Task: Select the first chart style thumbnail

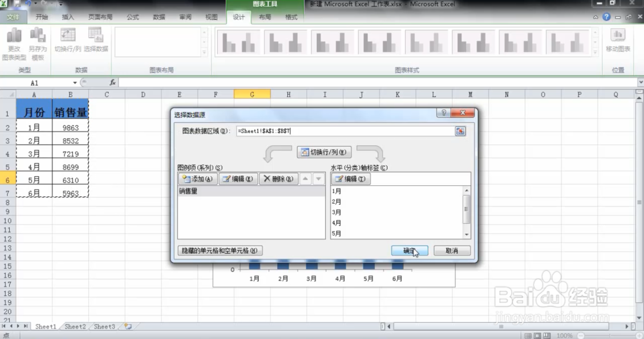Action: tap(238, 42)
